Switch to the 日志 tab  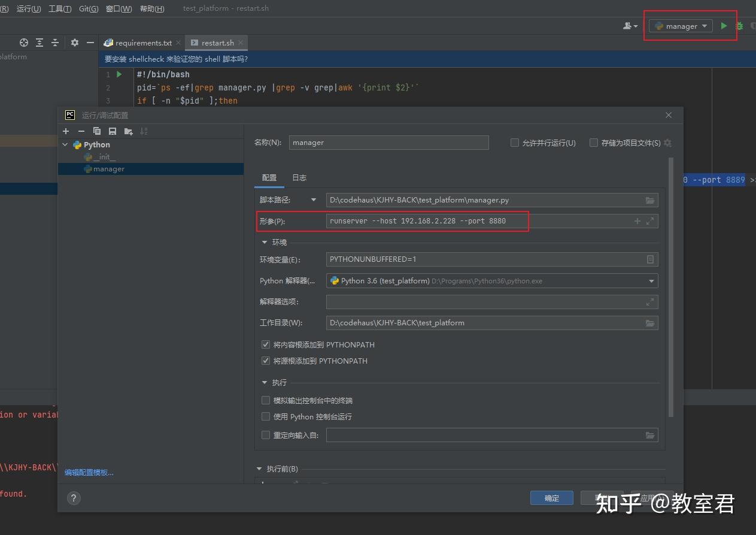tap(299, 177)
